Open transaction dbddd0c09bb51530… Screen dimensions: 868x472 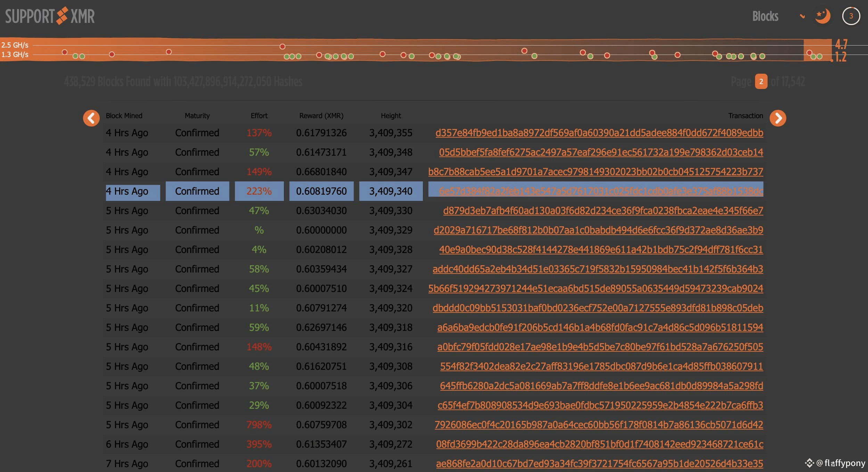click(598, 308)
